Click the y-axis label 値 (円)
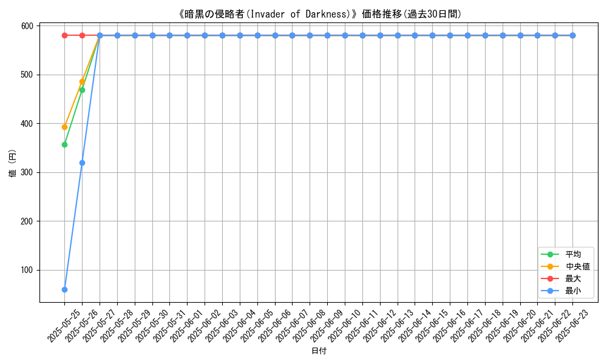The image size is (607, 364). [12, 163]
